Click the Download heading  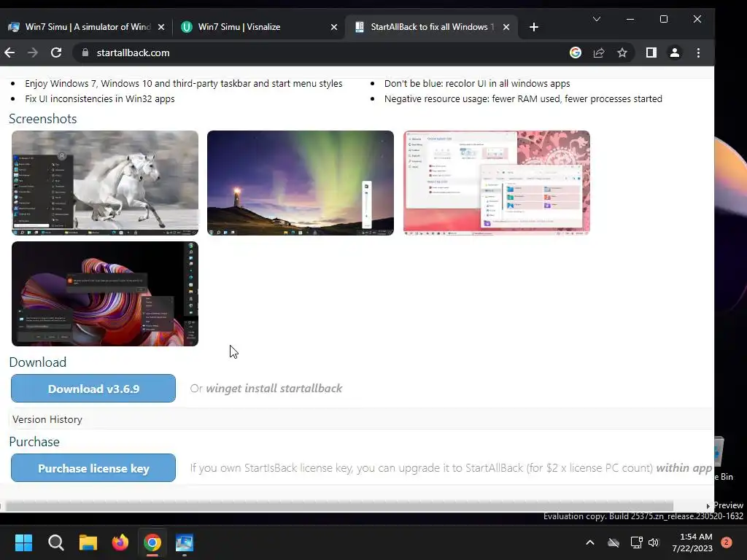coord(38,362)
